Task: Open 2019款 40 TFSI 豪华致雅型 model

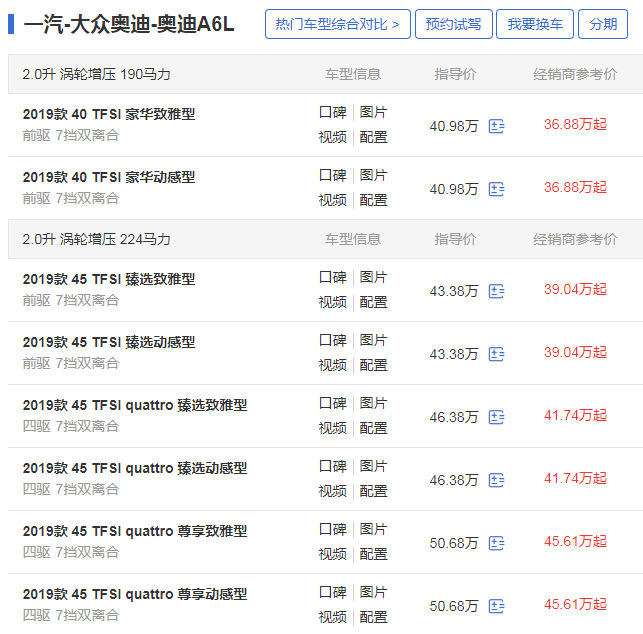Action: point(109,114)
